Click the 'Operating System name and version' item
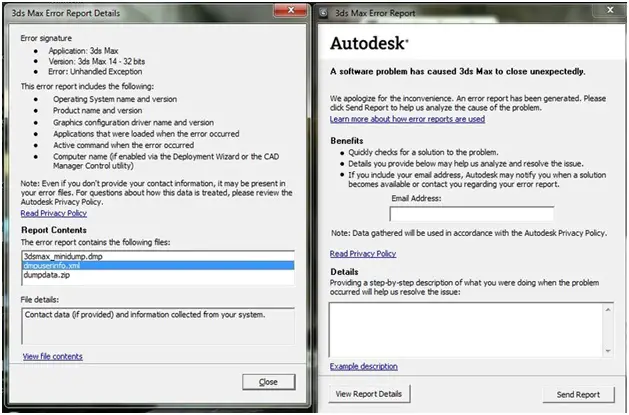The width and height of the screenshot is (629, 415). (115, 99)
